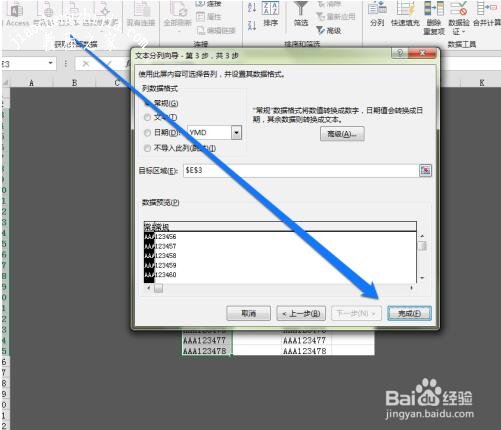The height and width of the screenshot is (430, 501).
Task: Open the YMD date format dropdown
Action: click(236, 133)
